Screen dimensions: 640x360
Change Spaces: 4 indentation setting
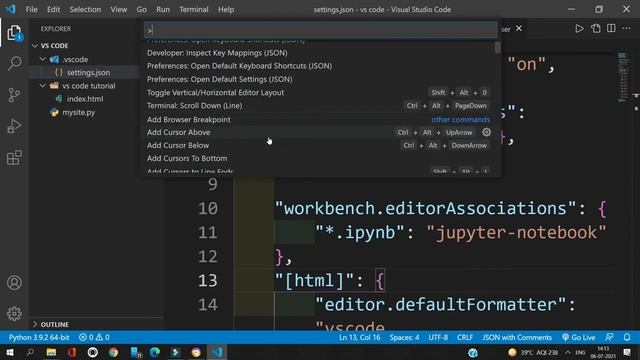pos(404,338)
